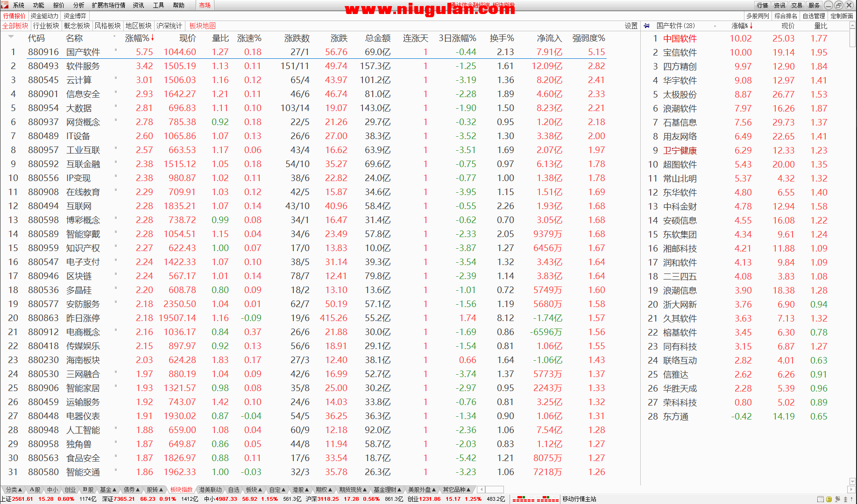Click the pin icon beside 国产软件(28)

pyautogui.click(x=646, y=26)
